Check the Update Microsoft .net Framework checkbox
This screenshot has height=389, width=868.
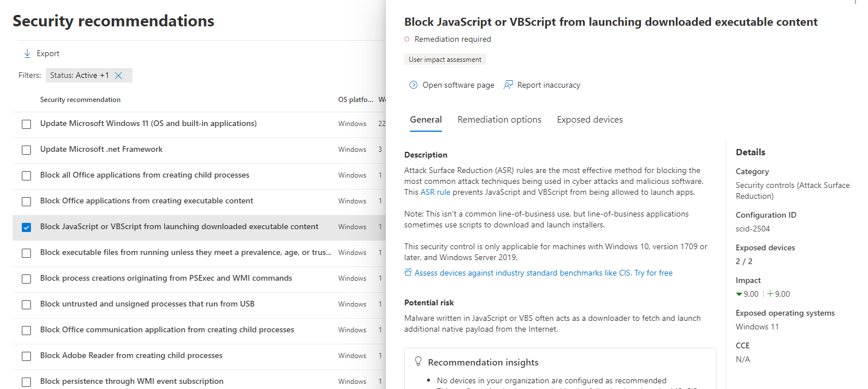point(26,150)
